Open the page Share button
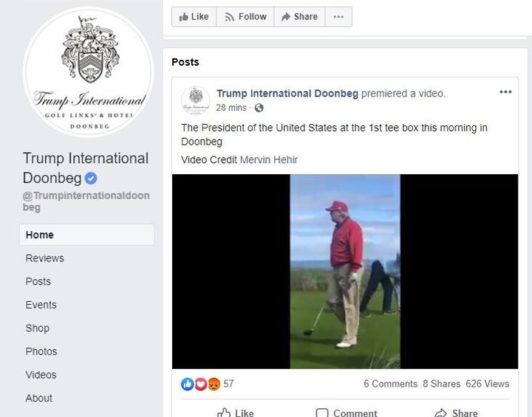The width and height of the screenshot is (532, 417). pyautogui.click(x=299, y=17)
